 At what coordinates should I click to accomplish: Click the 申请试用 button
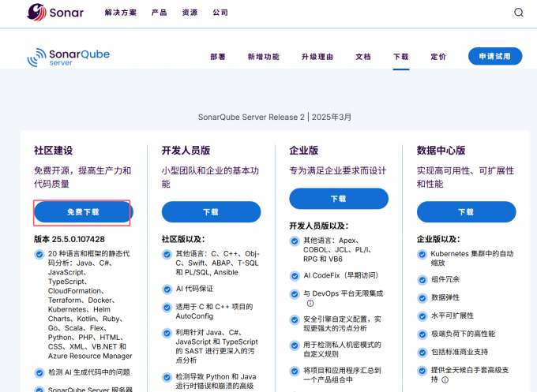(x=495, y=57)
